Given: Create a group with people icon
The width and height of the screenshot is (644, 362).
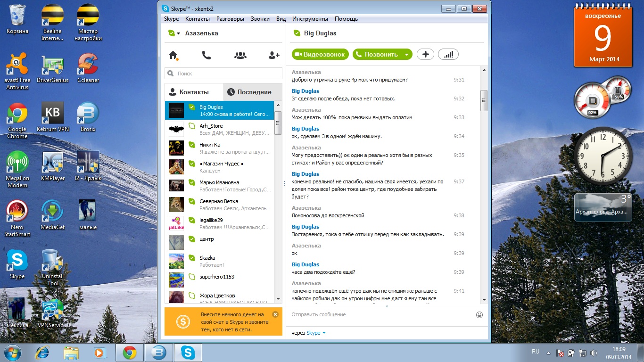Looking at the screenshot, I should pyautogui.click(x=240, y=55).
